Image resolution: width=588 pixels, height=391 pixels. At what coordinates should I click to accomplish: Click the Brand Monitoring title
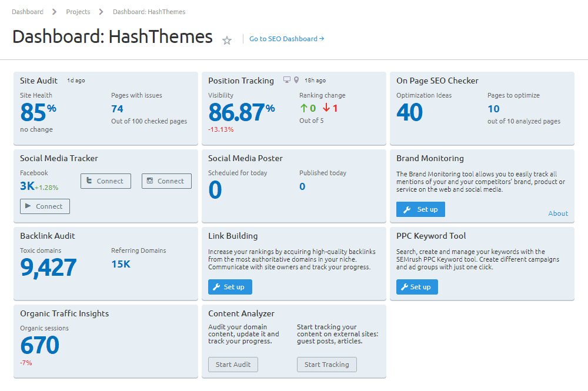(430, 158)
